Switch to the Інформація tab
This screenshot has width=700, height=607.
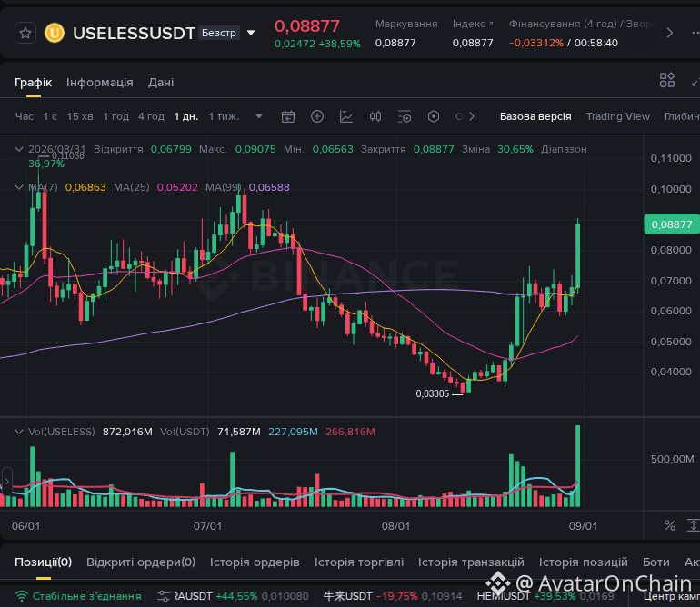(100, 83)
